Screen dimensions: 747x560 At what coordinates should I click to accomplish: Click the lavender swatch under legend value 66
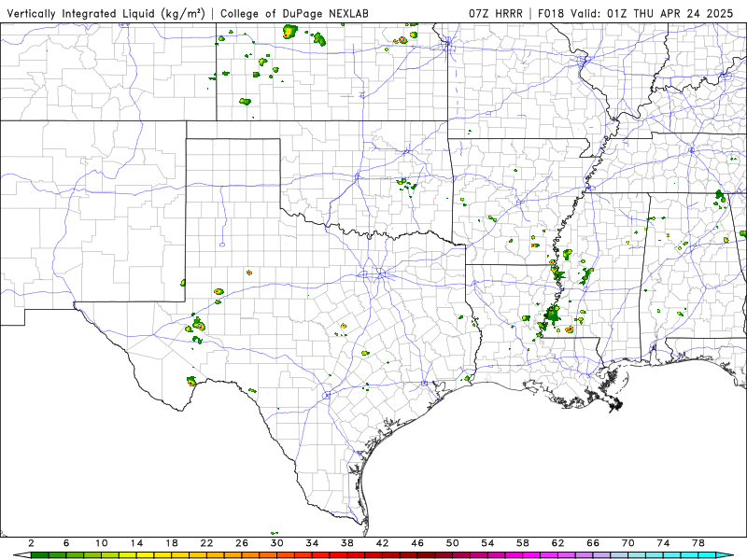(601, 555)
